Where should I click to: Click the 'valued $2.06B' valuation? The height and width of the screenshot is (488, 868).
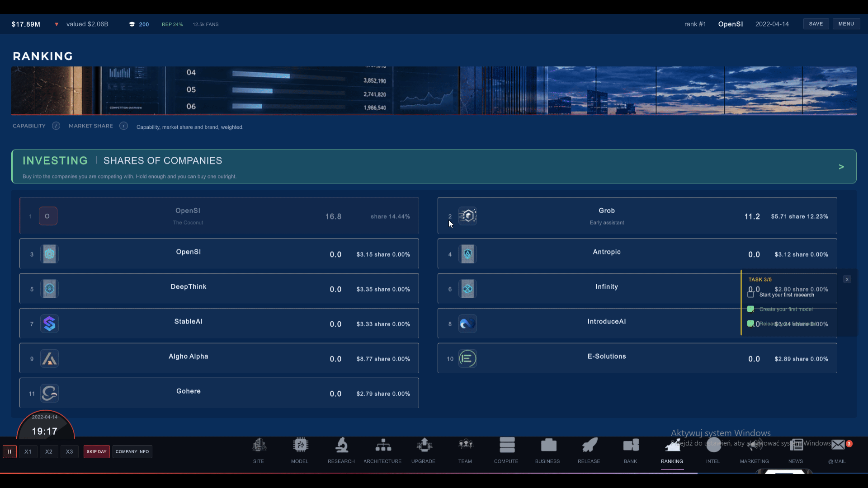pyautogui.click(x=87, y=24)
